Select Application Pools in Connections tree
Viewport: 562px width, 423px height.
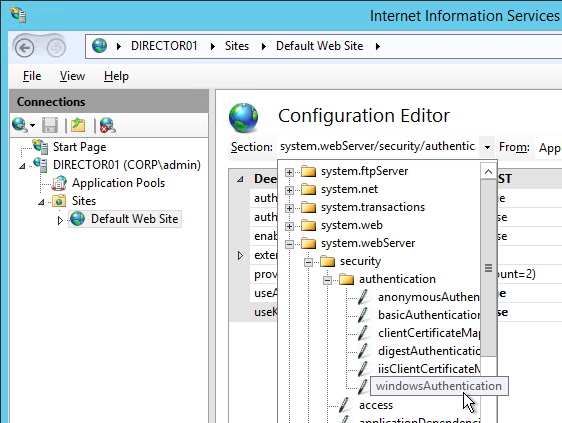(118, 183)
